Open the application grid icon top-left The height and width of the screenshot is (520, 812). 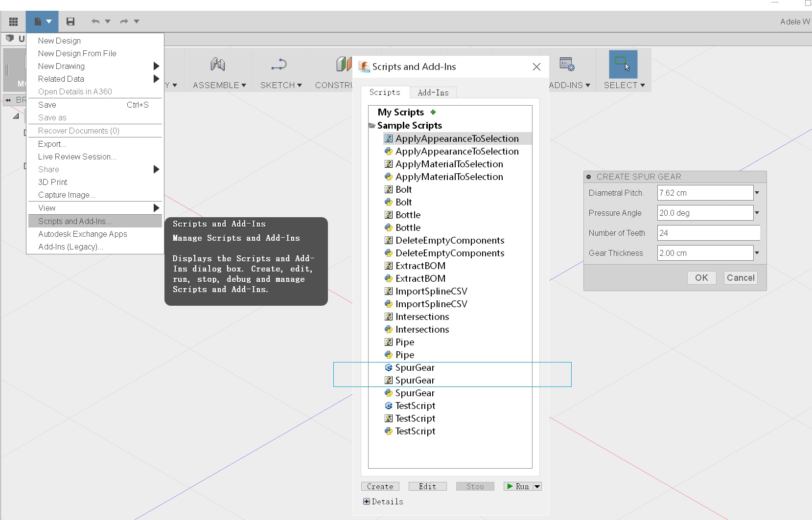13,21
